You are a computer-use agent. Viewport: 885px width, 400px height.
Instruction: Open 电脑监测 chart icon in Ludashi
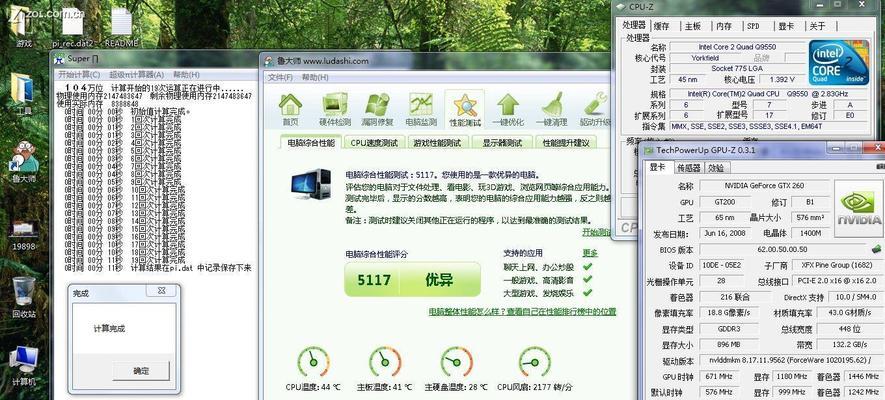pos(420,109)
